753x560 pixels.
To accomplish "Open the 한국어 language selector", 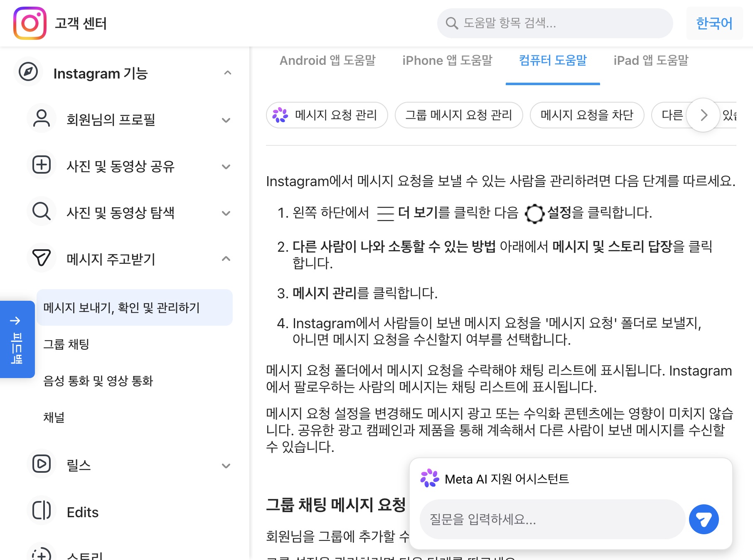I will pos(714,23).
